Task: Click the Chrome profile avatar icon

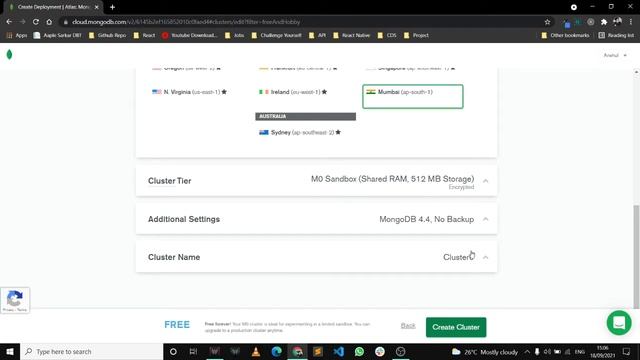Action: pyautogui.click(x=617, y=22)
